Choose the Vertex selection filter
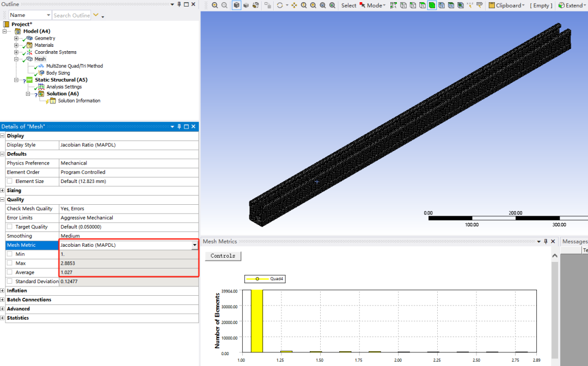Image resolution: width=588 pixels, height=366 pixels. click(x=403, y=5)
